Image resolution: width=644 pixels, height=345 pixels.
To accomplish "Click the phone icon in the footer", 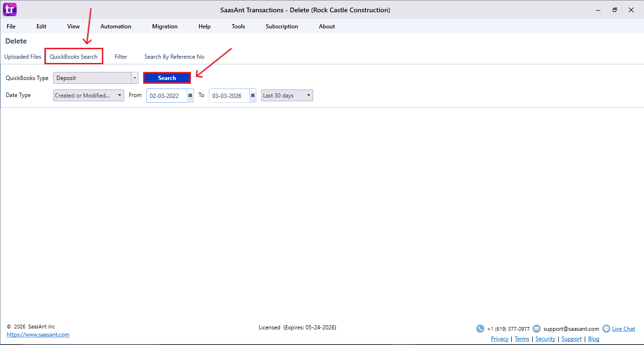I will click(480, 328).
